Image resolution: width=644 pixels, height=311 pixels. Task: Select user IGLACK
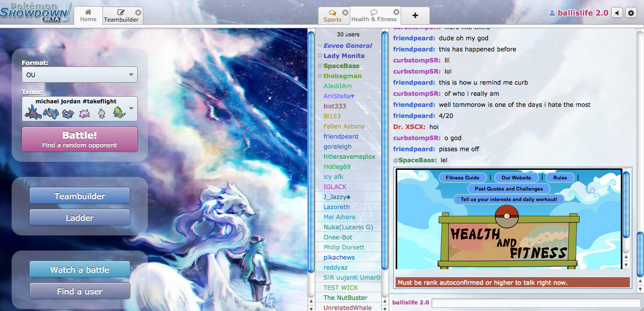click(x=348, y=187)
